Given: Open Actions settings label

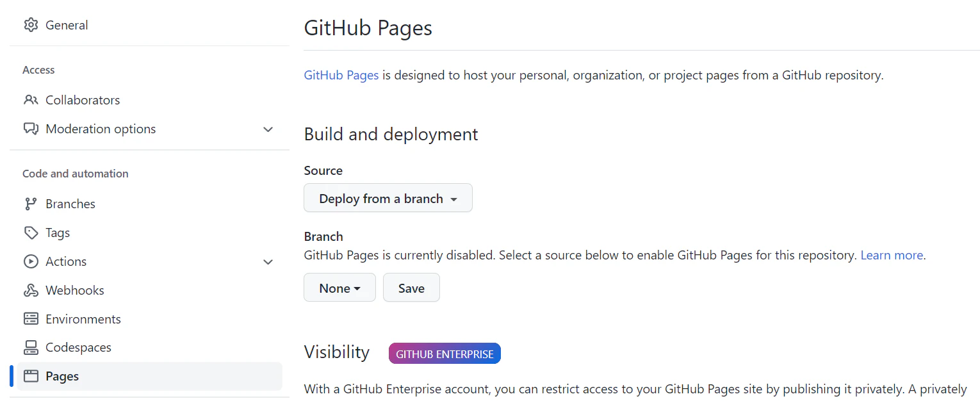Looking at the screenshot, I should click(x=66, y=261).
